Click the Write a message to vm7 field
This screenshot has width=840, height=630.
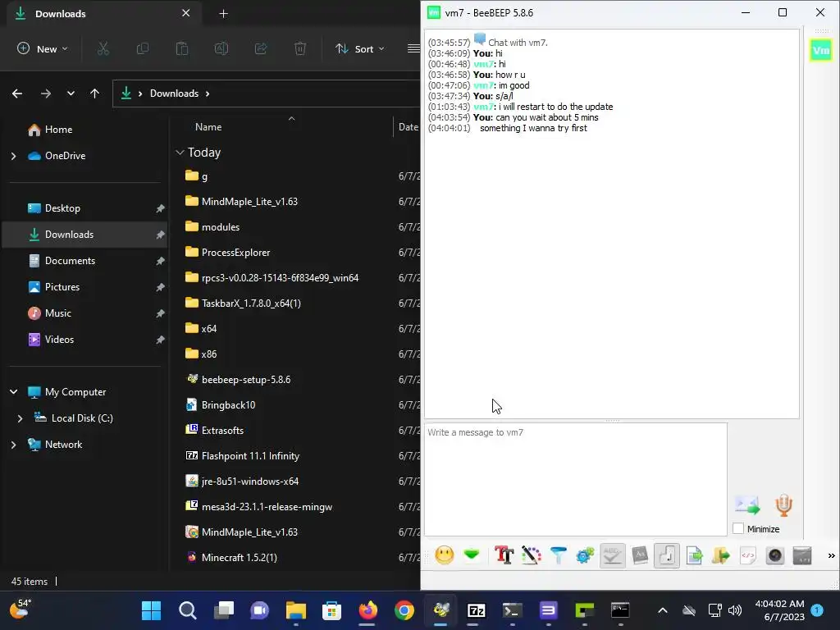tap(575, 479)
